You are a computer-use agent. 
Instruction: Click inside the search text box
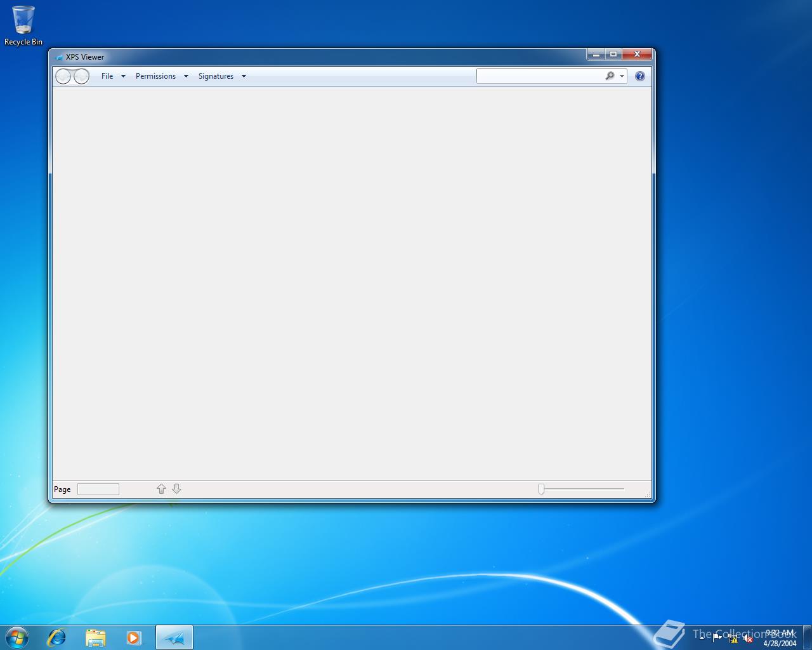540,76
